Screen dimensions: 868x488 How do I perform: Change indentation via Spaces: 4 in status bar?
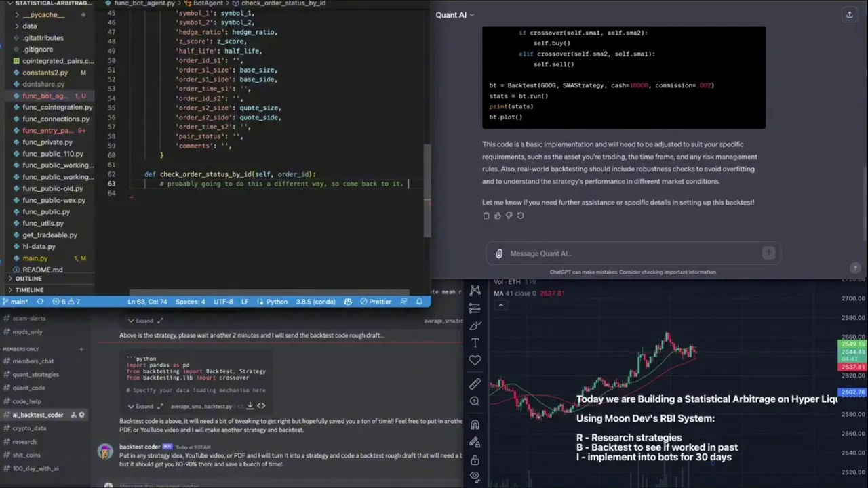(x=190, y=302)
